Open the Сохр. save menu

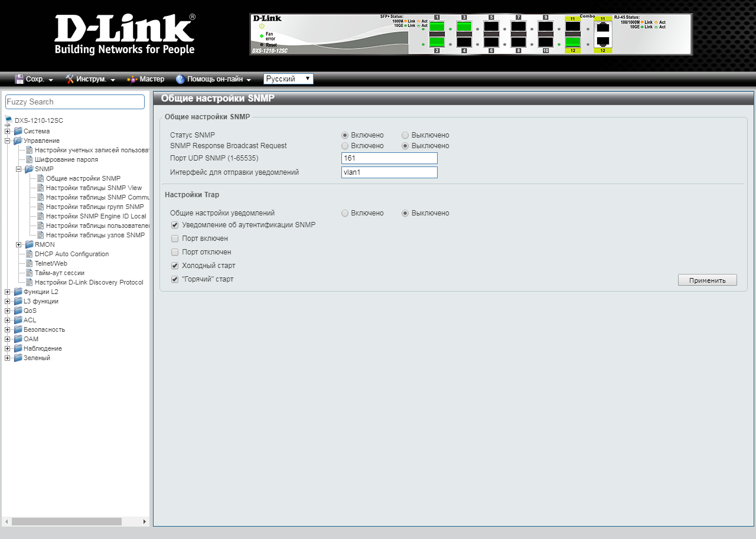(x=34, y=79)
